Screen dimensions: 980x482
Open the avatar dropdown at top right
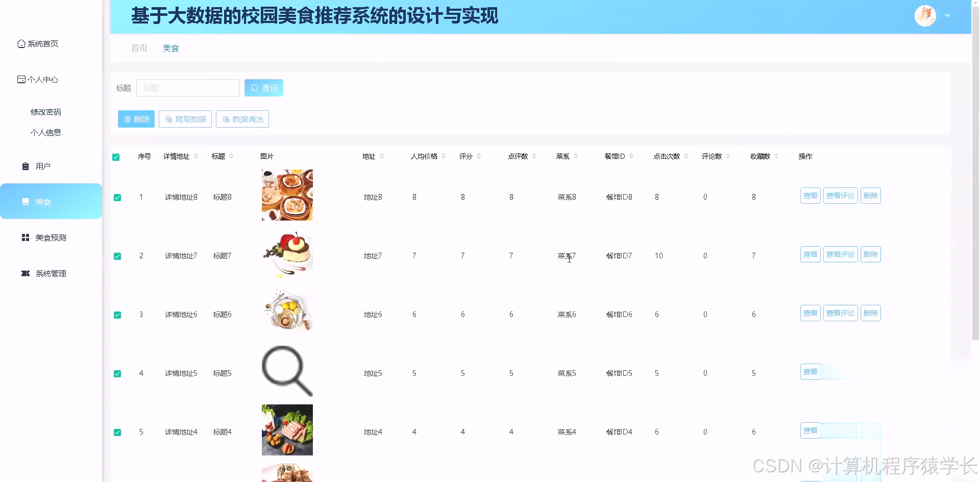[925, 16]
